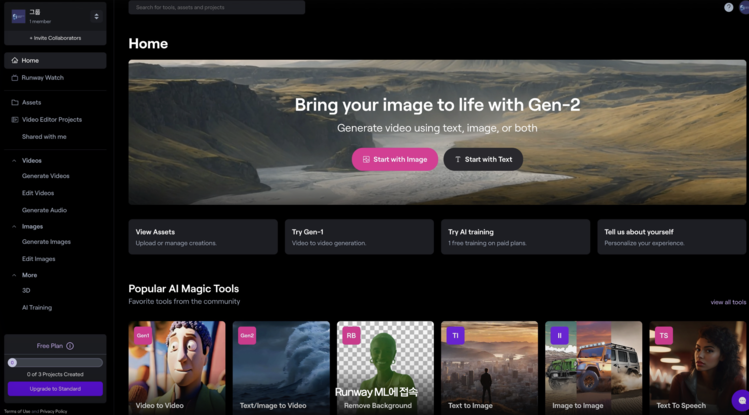Click the Runway Watch icon

pyautogui.click(x=15, y=78)
